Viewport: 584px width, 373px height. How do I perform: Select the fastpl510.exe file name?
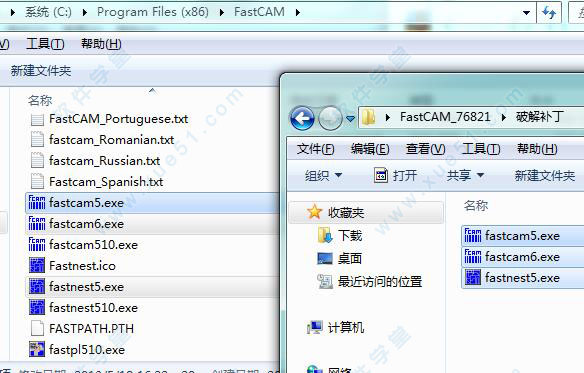(87, 350)
